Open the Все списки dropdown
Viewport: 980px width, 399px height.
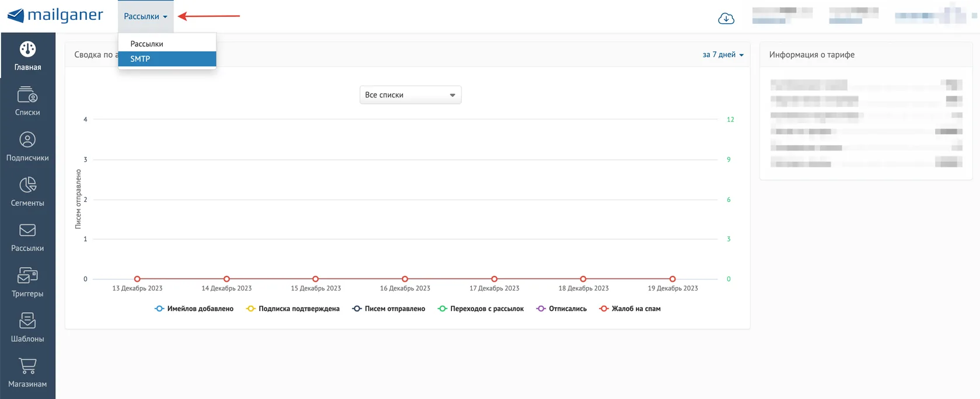pos(411,95)
